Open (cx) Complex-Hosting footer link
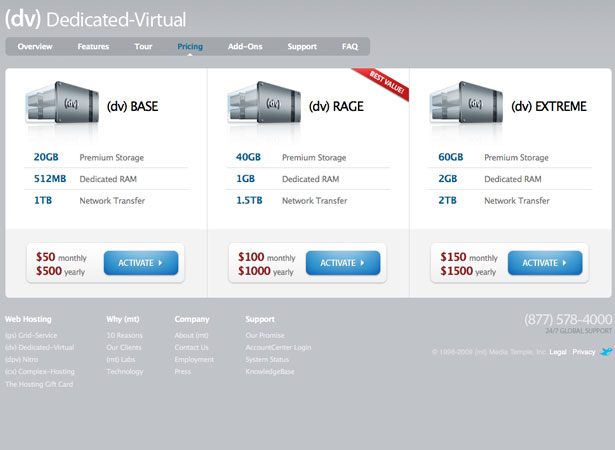 click(40, 372)
